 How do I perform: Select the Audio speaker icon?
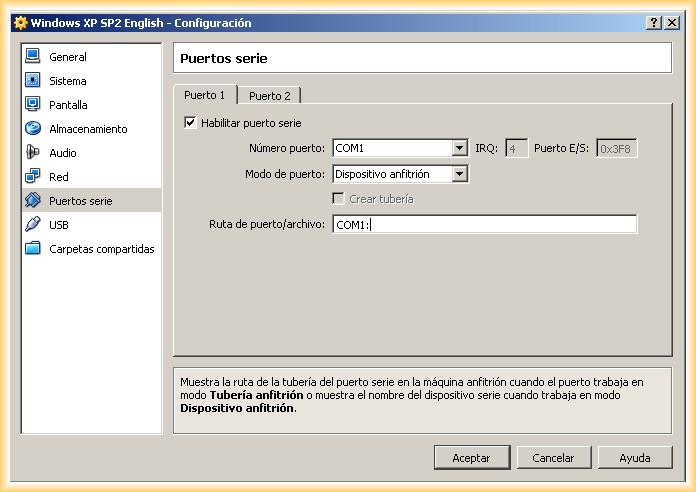point(33,153)
